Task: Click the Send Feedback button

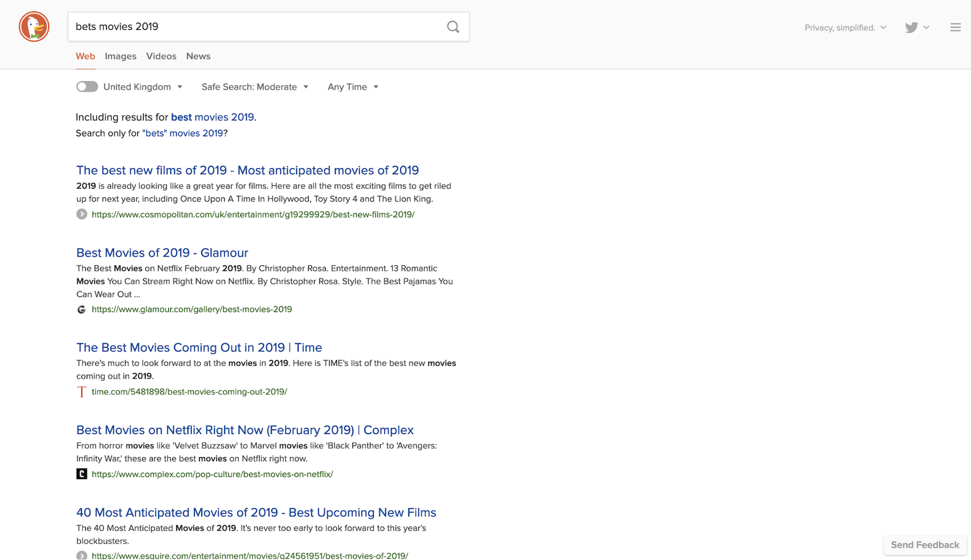Action: click(x=925, y=545)
